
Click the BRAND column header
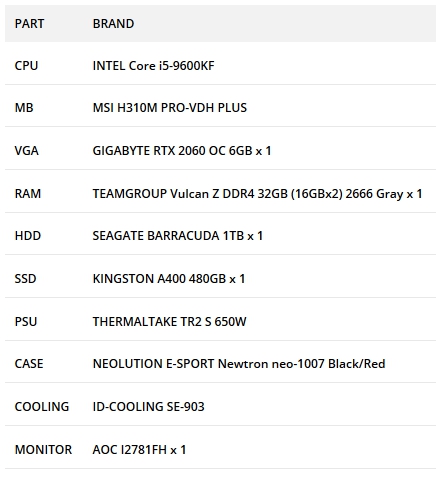pyautogui.click(x=113, y=24)
